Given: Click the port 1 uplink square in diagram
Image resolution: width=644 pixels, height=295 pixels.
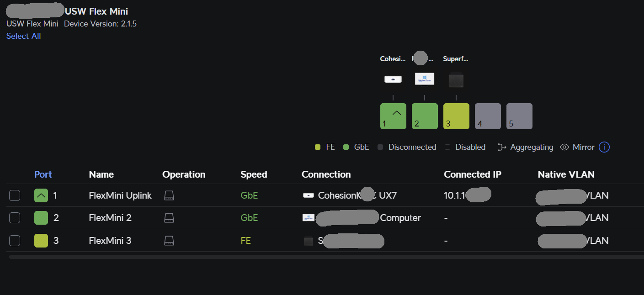Looking at the screenshot, I should click(393, 116).
